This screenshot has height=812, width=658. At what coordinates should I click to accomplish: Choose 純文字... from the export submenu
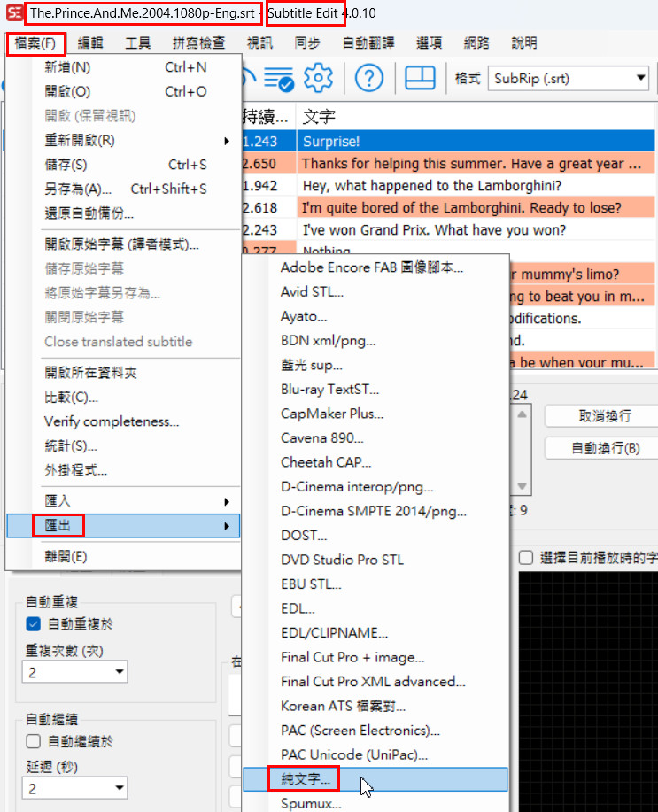point(306,779)
